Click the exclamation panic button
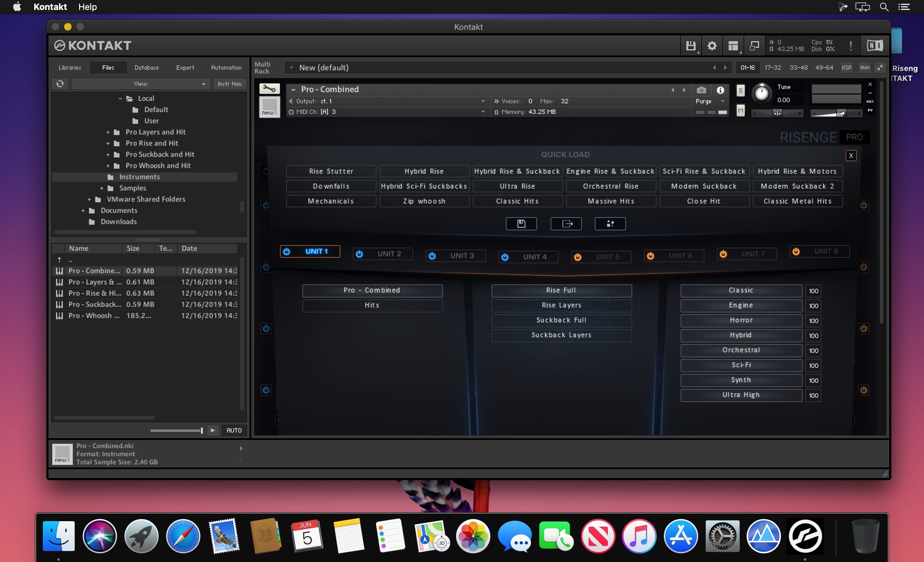The height and width of the screenshot is (562, 924). tap(851, 46)
